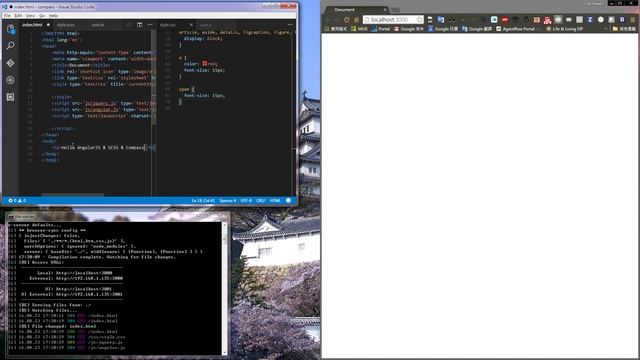Open the Explorer view in VS Code
The image size is (640, 360).
pos(11,29)
